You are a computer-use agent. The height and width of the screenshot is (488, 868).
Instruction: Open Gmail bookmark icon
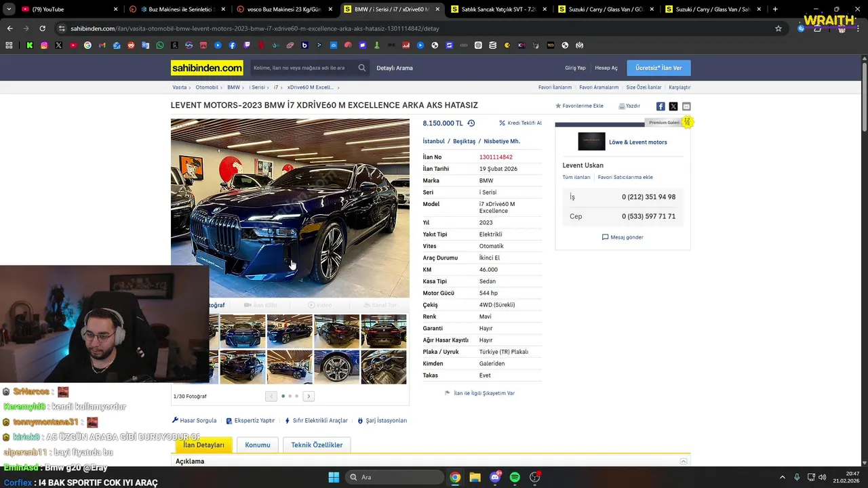pos(102,45)
